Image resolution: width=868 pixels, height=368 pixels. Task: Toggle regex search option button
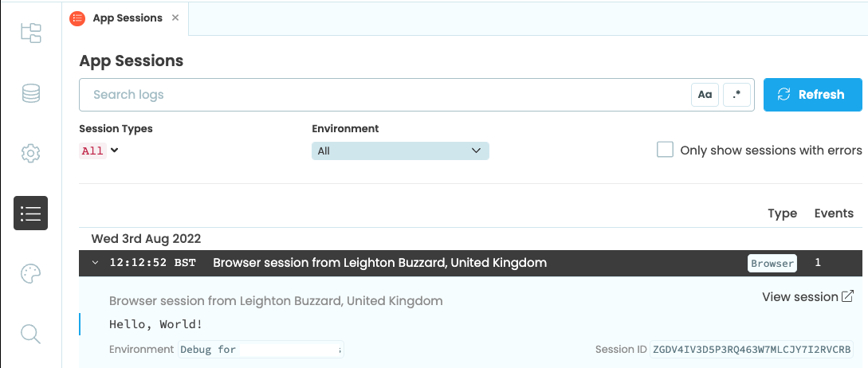(x=737, y=95)
